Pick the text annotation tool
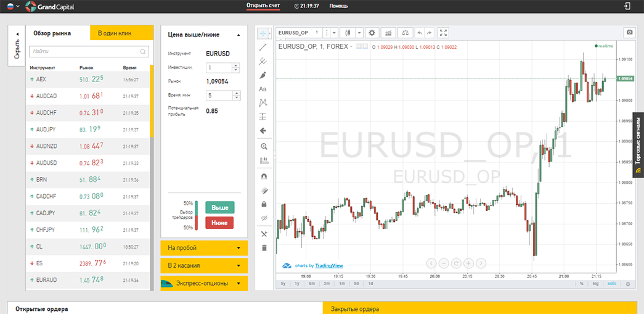This screenshot has height=314, width=644. [x=263, y=89]
